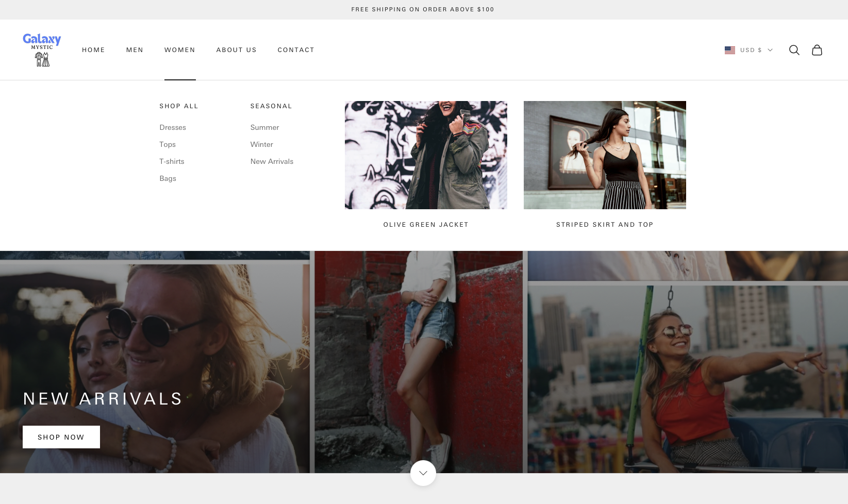Choose the Tops category link
848x504 pixels.
point(168,144)
